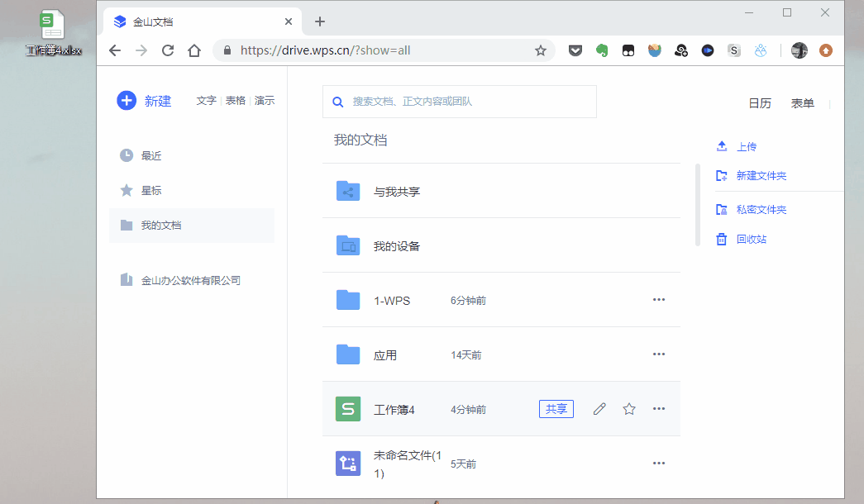The width and height of the screenshot is (864, 504).
Task: Bookmark this page with the star icon
Action: pyautogui.click(x=541, y=50)
